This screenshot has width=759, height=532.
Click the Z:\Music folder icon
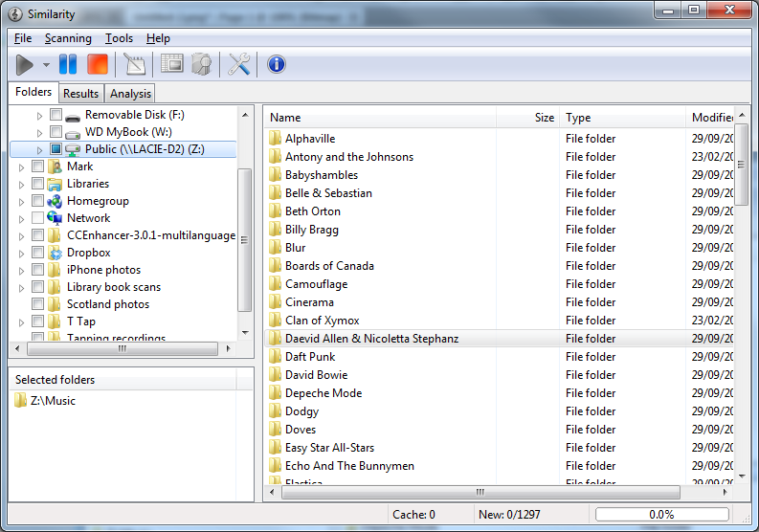pos(20,400)
